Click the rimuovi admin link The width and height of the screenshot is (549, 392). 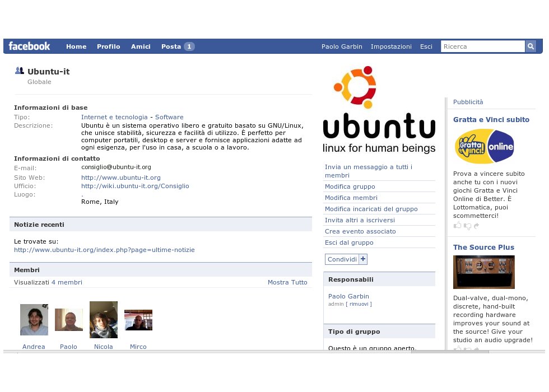(x=359, y=304)
